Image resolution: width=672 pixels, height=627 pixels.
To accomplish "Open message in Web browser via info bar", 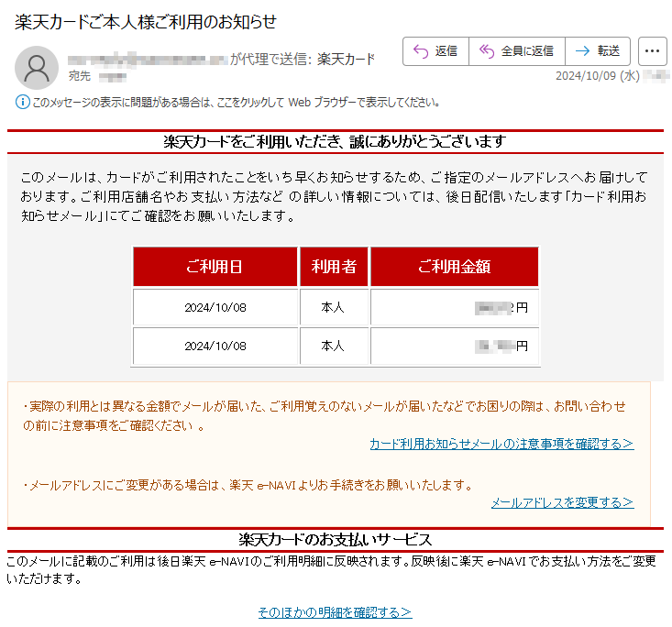I will (x=236, y=103).
